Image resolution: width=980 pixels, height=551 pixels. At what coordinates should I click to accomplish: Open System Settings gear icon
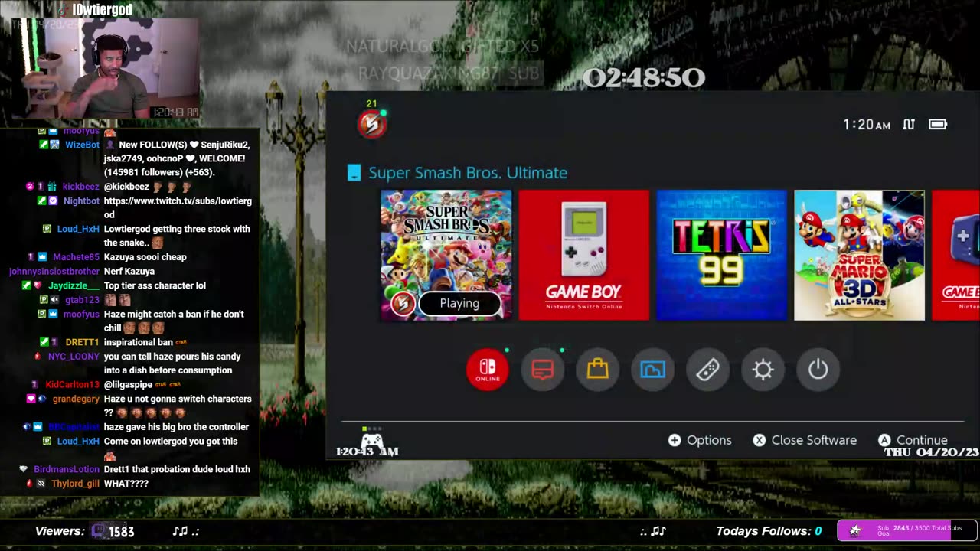[x=763, y=370]
